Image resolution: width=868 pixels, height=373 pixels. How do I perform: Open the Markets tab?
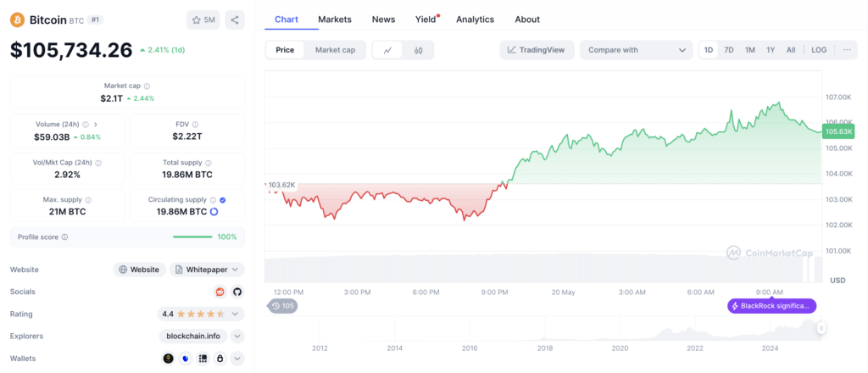tap(335, 19)
